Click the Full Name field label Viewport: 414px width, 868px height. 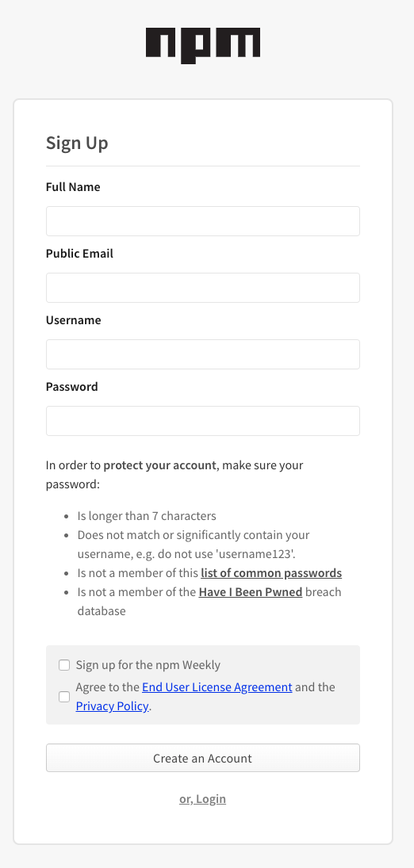(73, 187)
